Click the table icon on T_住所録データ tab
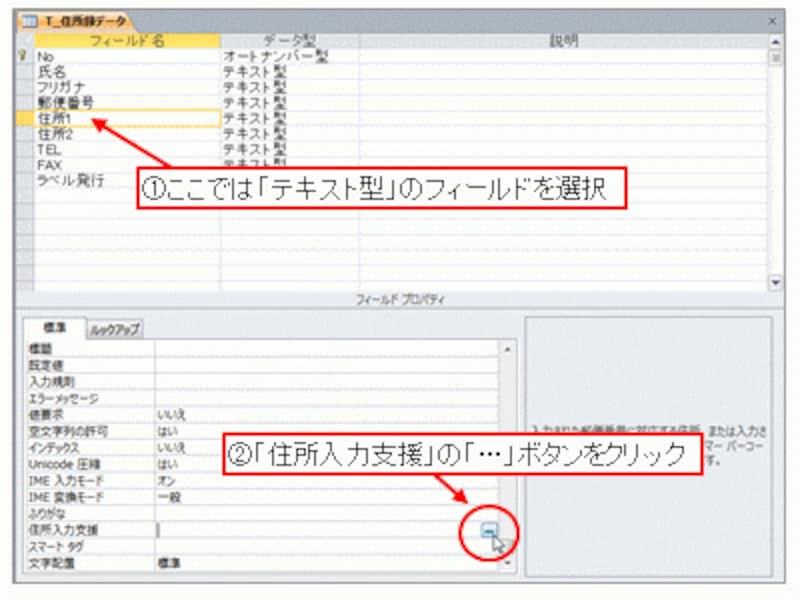 pyautogui.click(x=29, y=21)
